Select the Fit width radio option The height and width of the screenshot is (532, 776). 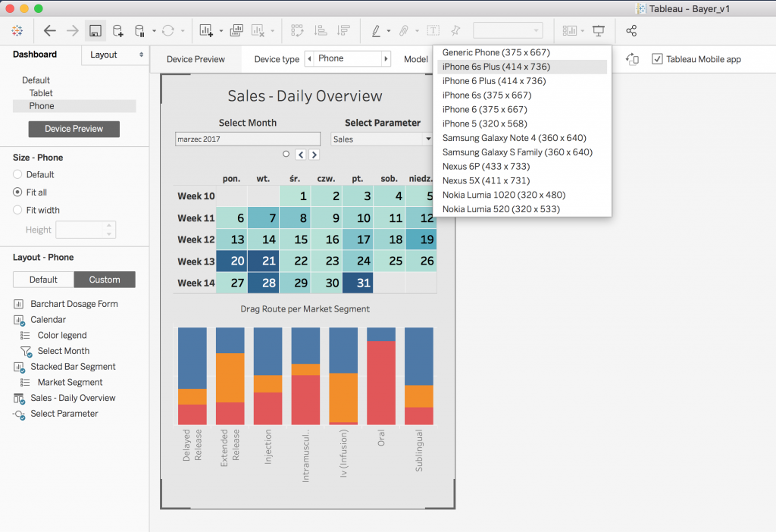[17, 210]
